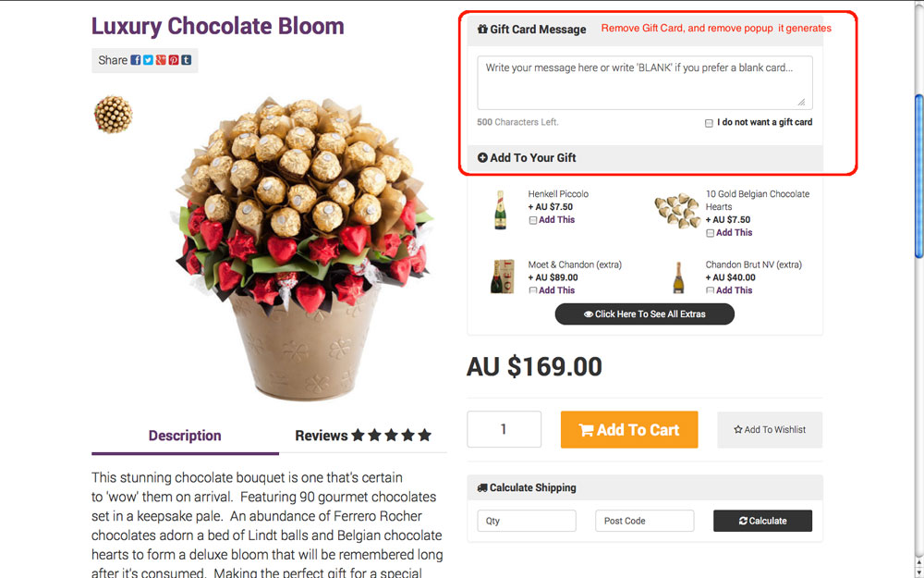This screenshot has width=924, height=578.
Task: Enable Add This for Henkell Piccolo
Action: click(532, 219)
